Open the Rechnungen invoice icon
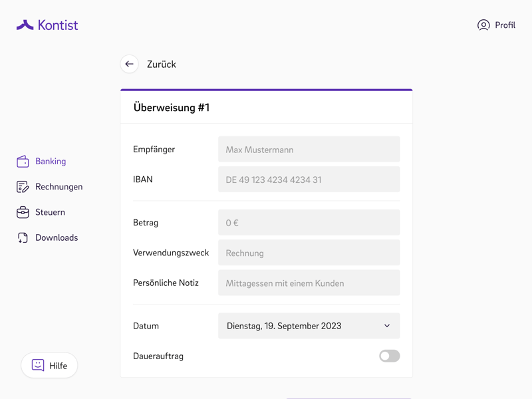This screenshot has width=532, height=399. click(x=23, y=187)
